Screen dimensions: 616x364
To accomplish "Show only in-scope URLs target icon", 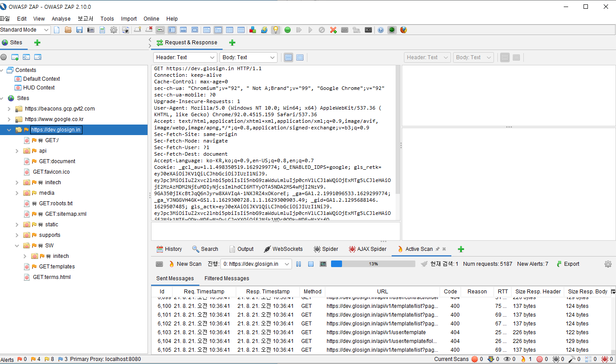I will pyautogui.click(x=4, y=57).
